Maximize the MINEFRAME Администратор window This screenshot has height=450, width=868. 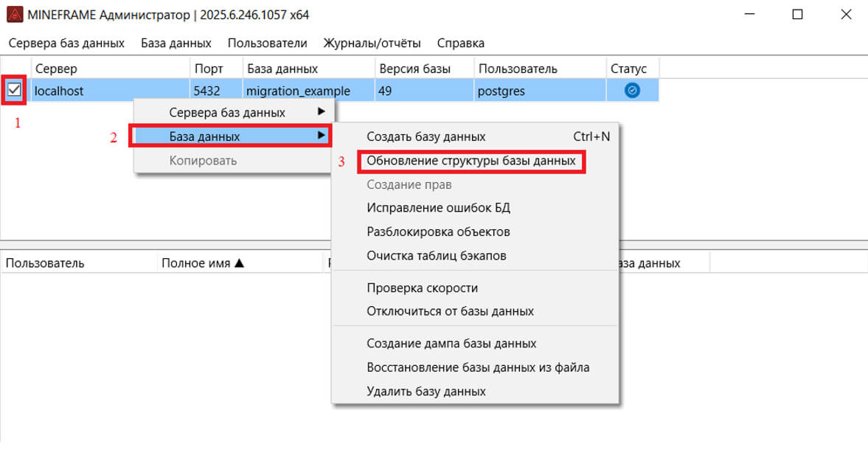[797, 15]
